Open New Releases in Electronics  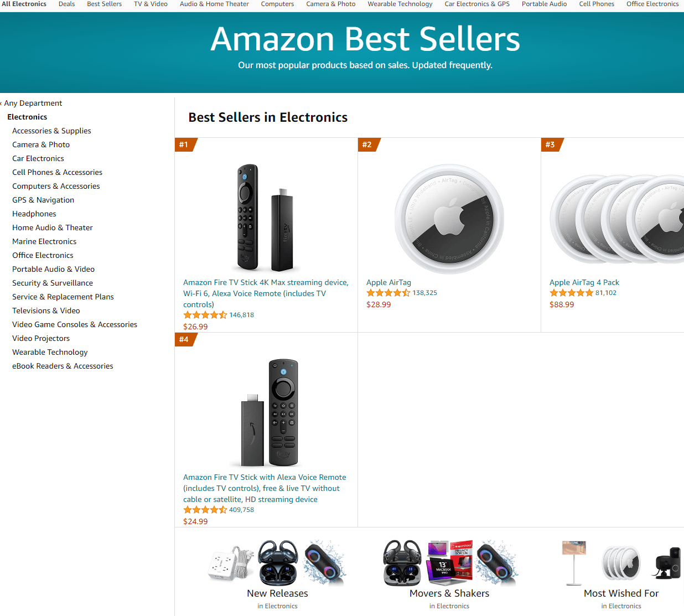pos(277,593)
